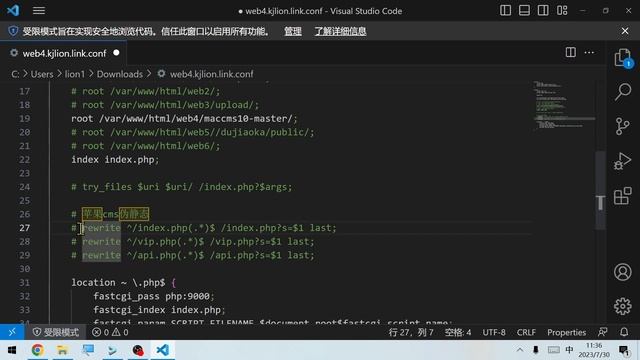Select breadcrumb segment Downloads
The image size is (640, 360).
120,74
